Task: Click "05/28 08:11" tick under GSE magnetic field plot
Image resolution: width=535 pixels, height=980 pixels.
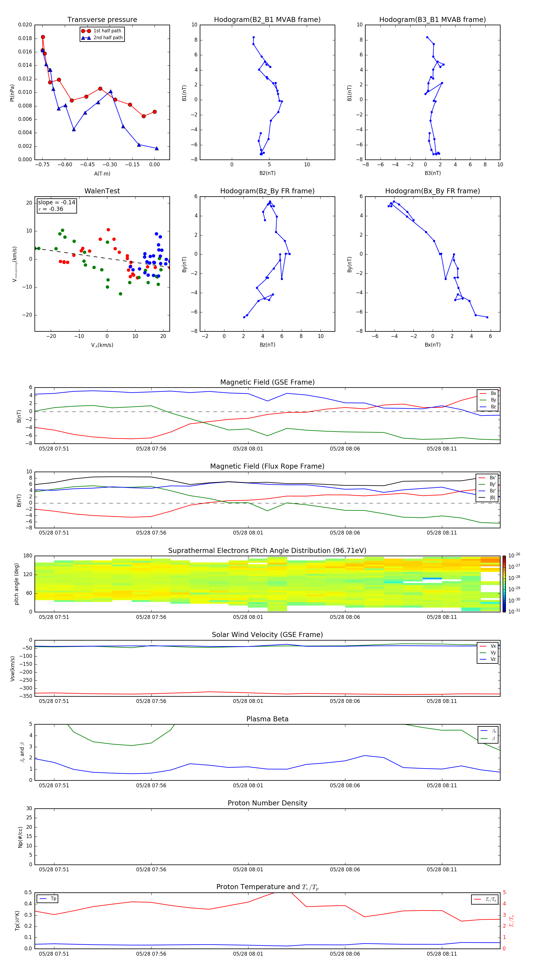Action: 442,449
